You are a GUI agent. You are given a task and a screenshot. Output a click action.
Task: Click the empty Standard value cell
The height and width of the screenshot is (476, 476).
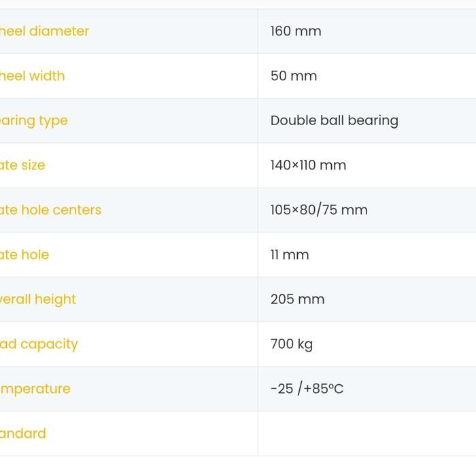(367, 434)
